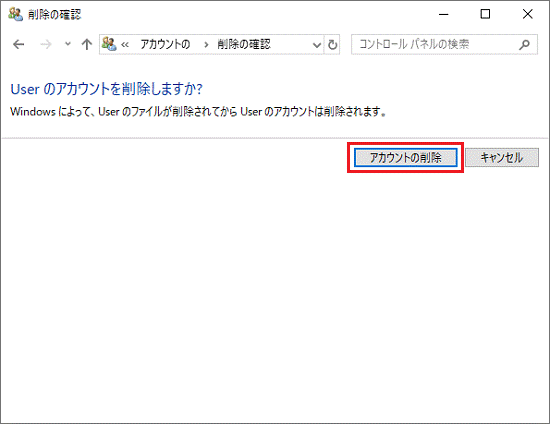The width and height of the screenshot is (550, 424).
Task: Click the user accounts icon in address bar
Action: (x=109, y=44)
